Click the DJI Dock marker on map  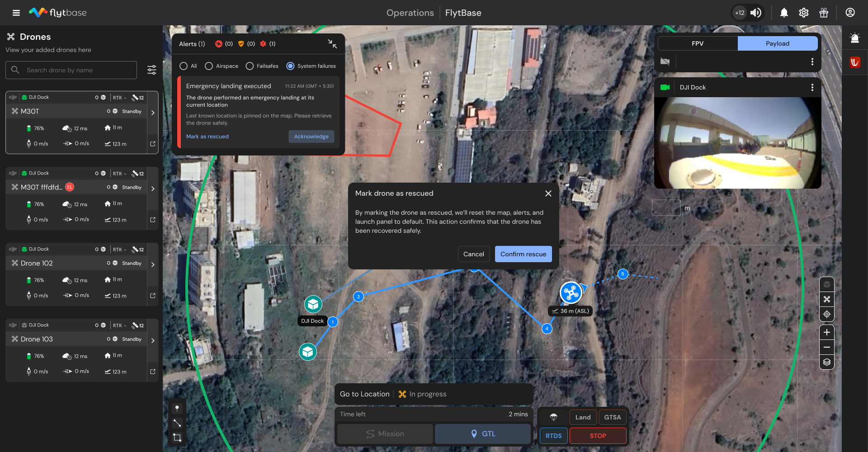[313, 305]
